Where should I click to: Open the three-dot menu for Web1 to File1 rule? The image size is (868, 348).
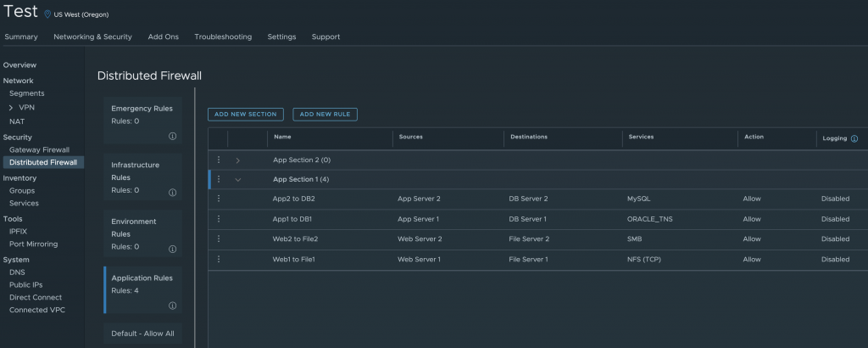(218, 260)
